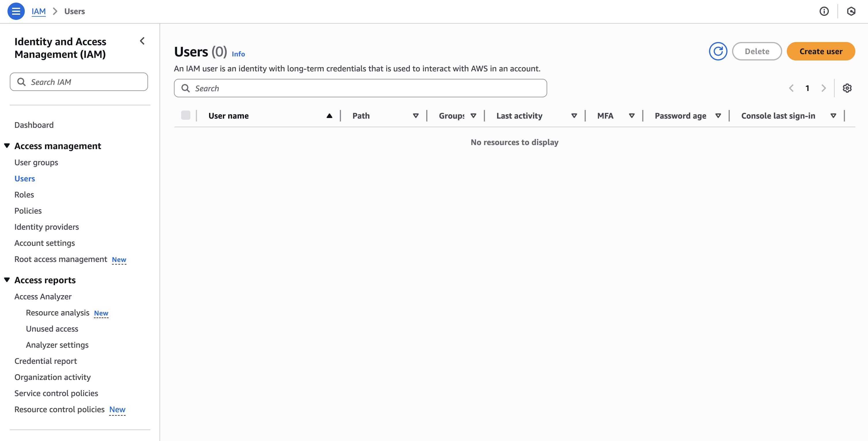The image size is (868, 441).
Task: Sort by Last activity column
Action: [574, 116]
